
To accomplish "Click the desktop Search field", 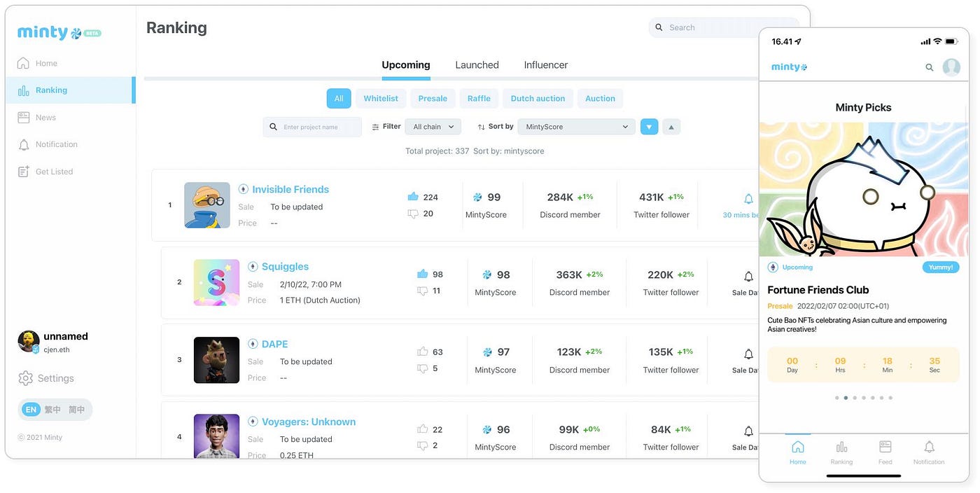I will 724,27.
